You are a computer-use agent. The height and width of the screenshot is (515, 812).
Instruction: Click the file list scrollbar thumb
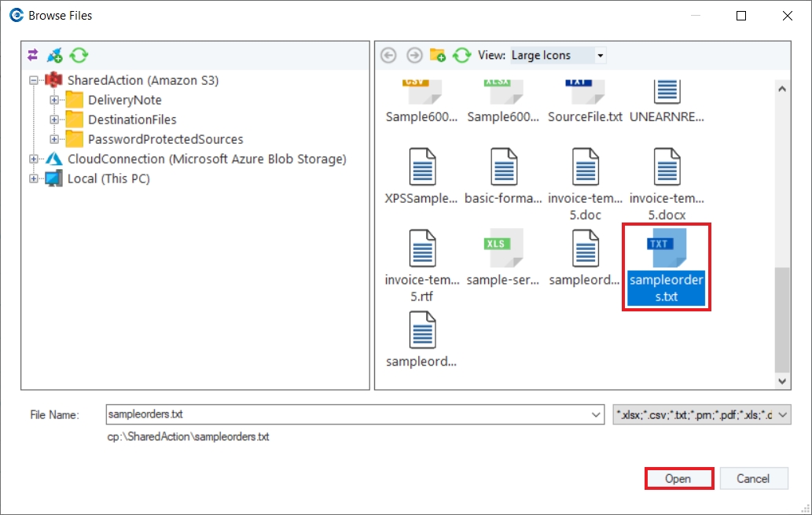[x=782, y=319]
